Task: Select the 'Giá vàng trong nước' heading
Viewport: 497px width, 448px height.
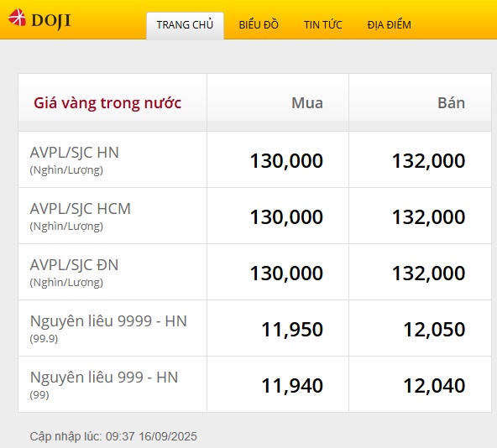Action: click(107, 103)
